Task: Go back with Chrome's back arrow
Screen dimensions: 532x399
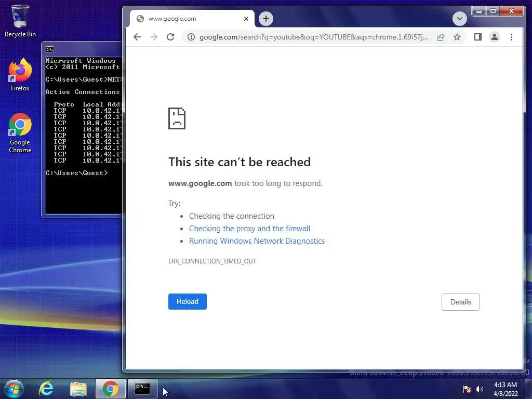Action: 137,37
